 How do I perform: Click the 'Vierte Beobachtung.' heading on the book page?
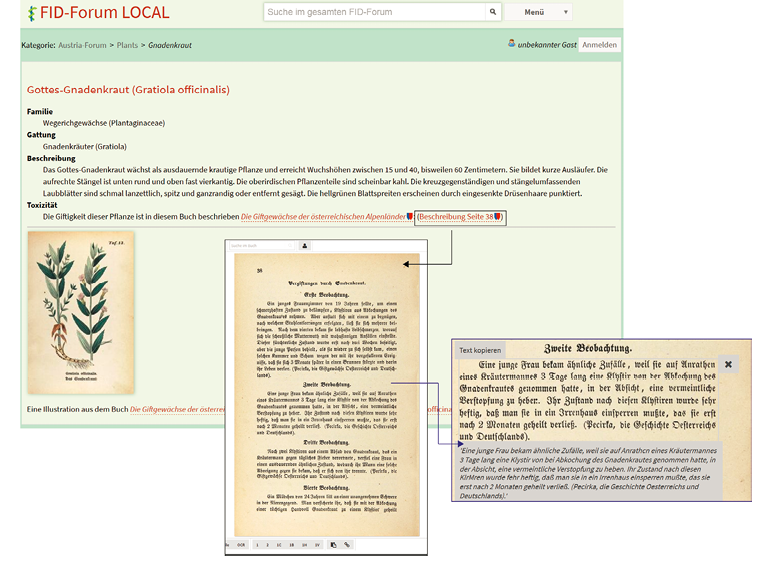coord(326,488)
